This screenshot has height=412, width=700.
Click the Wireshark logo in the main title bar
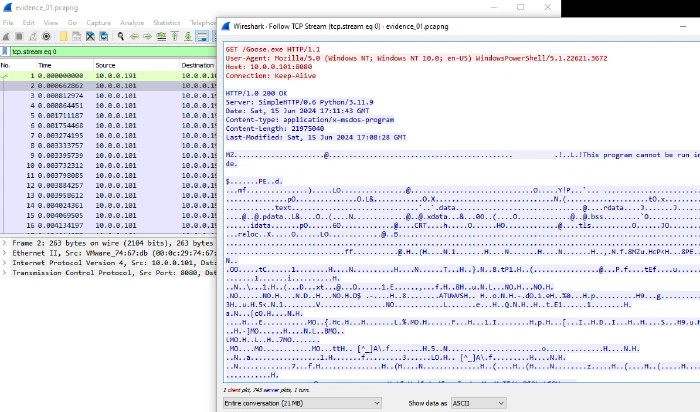pyautogui.click(x=7, y=8)
